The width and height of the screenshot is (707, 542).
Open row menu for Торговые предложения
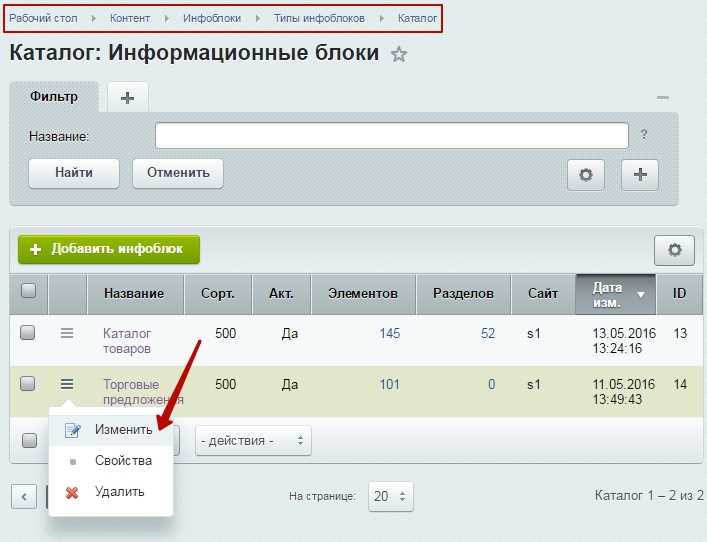coord(67,384)
